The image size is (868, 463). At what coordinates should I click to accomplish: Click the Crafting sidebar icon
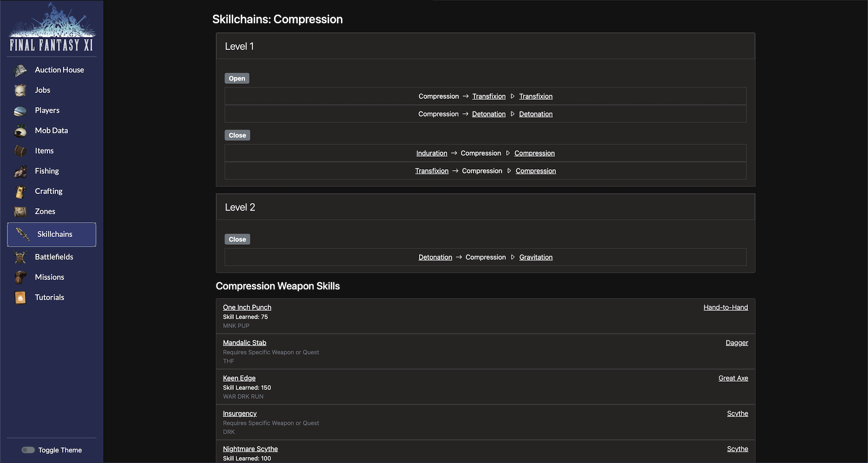(20, 192)
